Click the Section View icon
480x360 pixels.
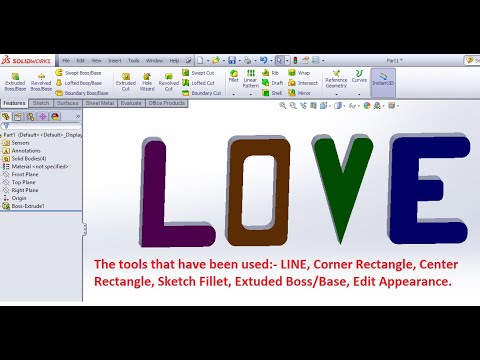click(313, 106)
